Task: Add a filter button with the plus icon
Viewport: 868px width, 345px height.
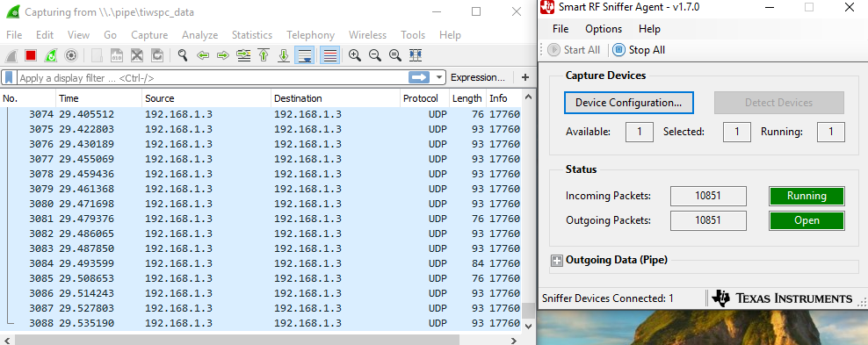Action: (524, 77)
